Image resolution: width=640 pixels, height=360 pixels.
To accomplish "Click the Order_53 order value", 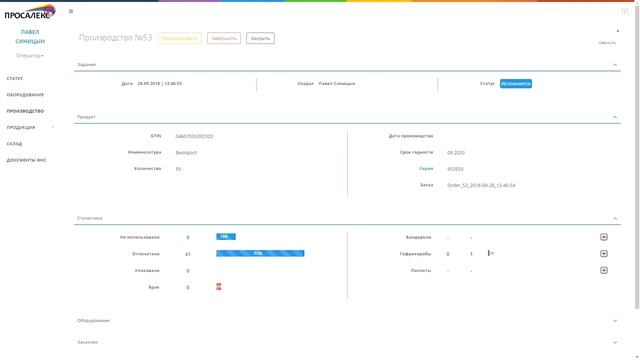I will (x=481, y=185).
